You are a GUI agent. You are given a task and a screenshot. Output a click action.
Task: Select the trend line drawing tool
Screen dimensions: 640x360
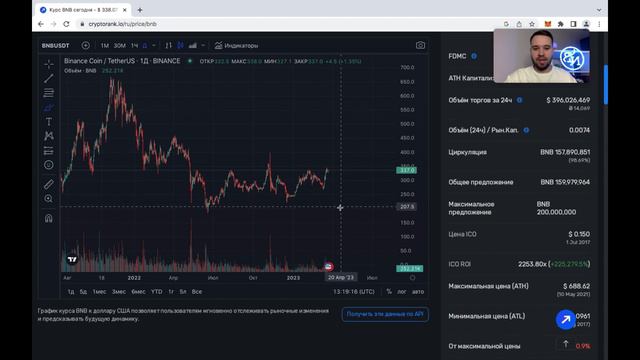(49, 78)
